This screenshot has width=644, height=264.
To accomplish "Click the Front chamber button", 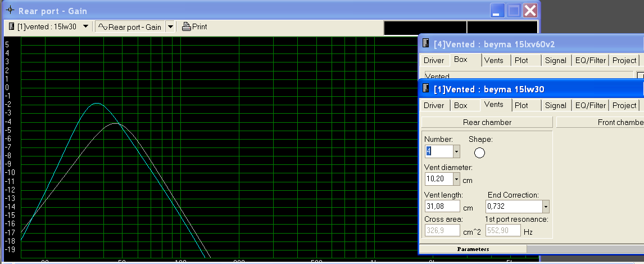I will pos(600,122).
